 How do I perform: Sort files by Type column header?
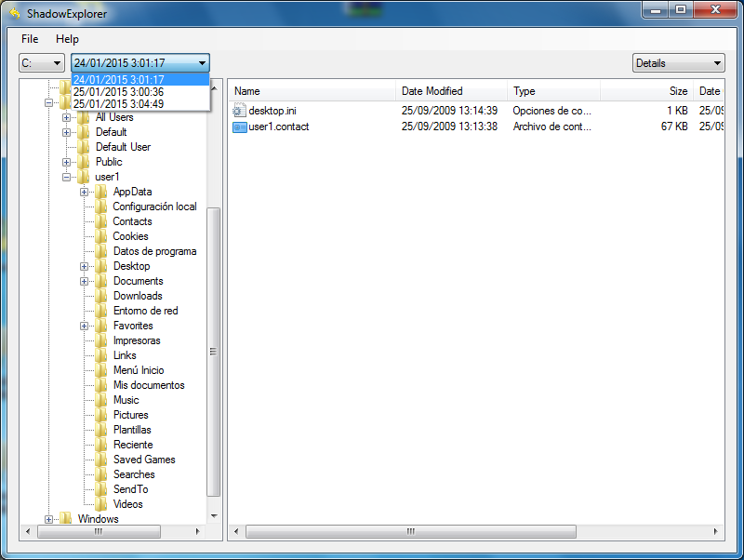(x=553, y=91)
